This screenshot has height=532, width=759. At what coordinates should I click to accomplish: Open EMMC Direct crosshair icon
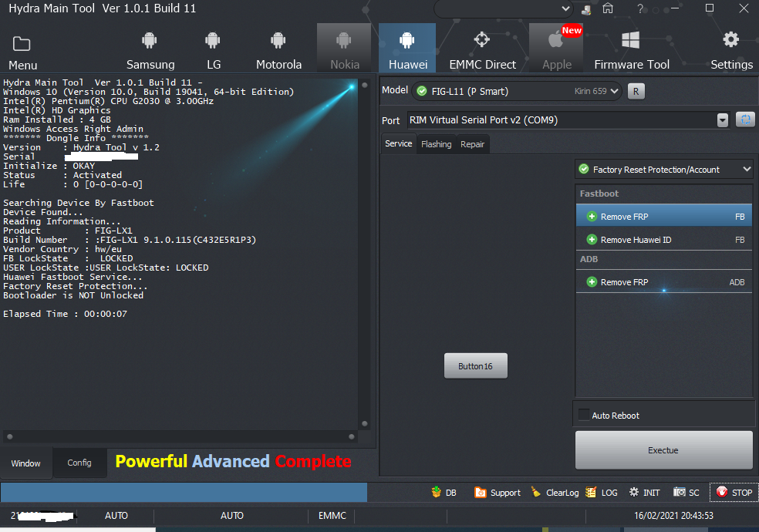(x=481, y=39)
